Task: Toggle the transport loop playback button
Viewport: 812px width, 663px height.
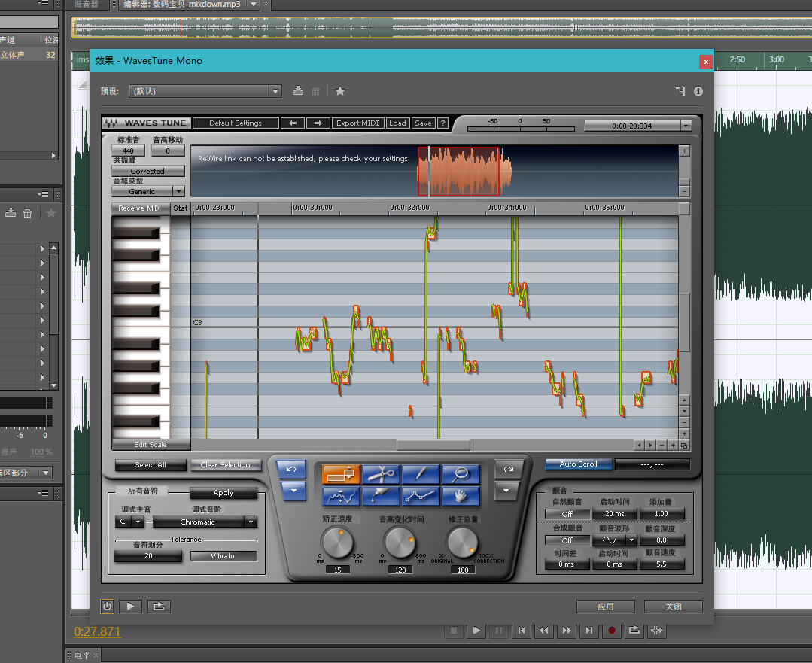Action: point(634,631)
